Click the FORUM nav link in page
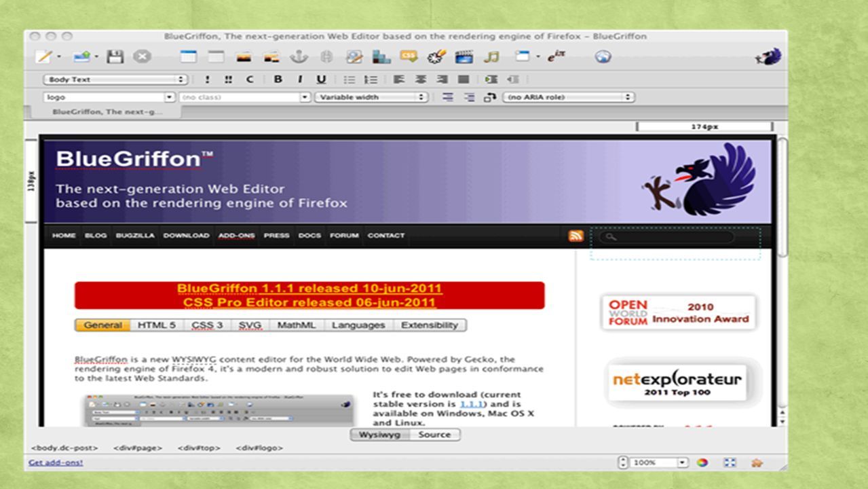This screenshot has height=489, width=868. [x=344, y=236]
